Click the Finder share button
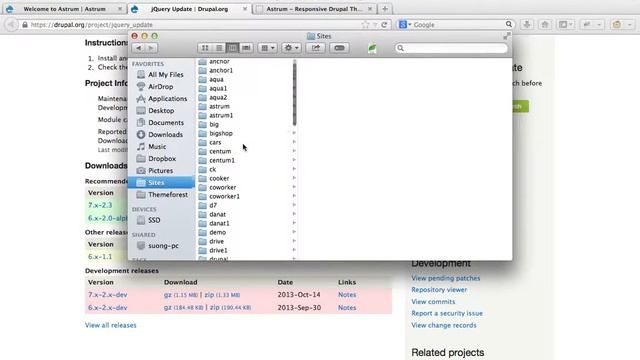This screenshot has height=360, width=640. [316, 48]
